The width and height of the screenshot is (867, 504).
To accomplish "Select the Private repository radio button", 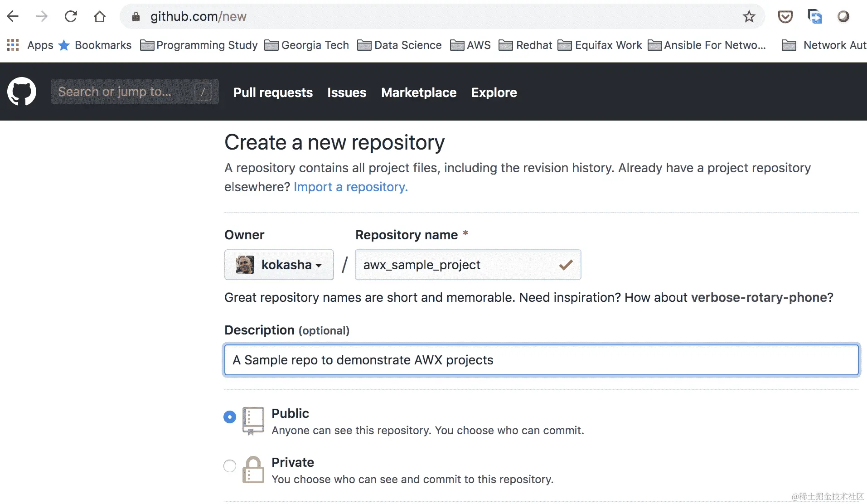I will point(230,466).
